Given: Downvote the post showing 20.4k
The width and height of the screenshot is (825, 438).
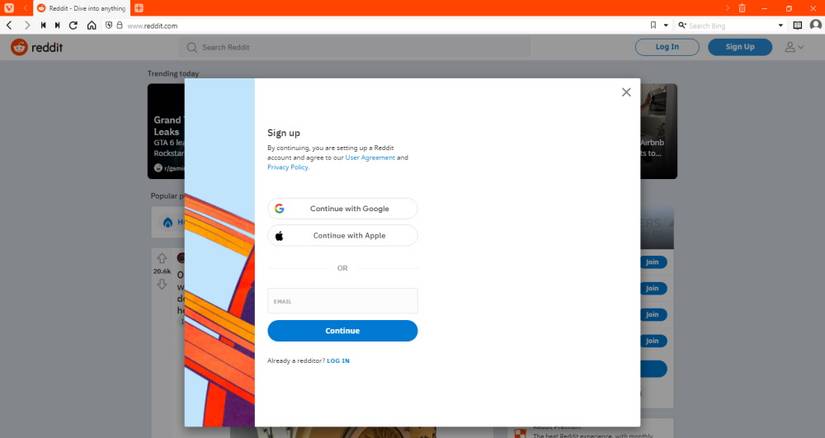Looking at the screenshot, I should pos(162,284).
